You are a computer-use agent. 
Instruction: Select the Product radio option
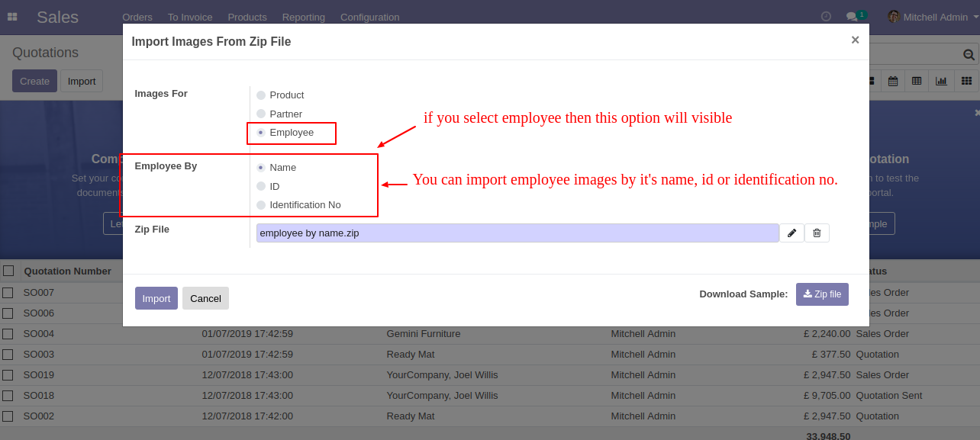coord(261,95)
